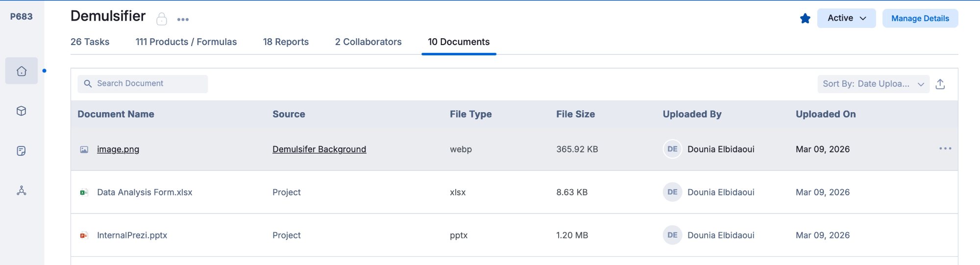View the 2 Collaborators tab
Viewport: 980px width, 265px height.
pos(368,42)
